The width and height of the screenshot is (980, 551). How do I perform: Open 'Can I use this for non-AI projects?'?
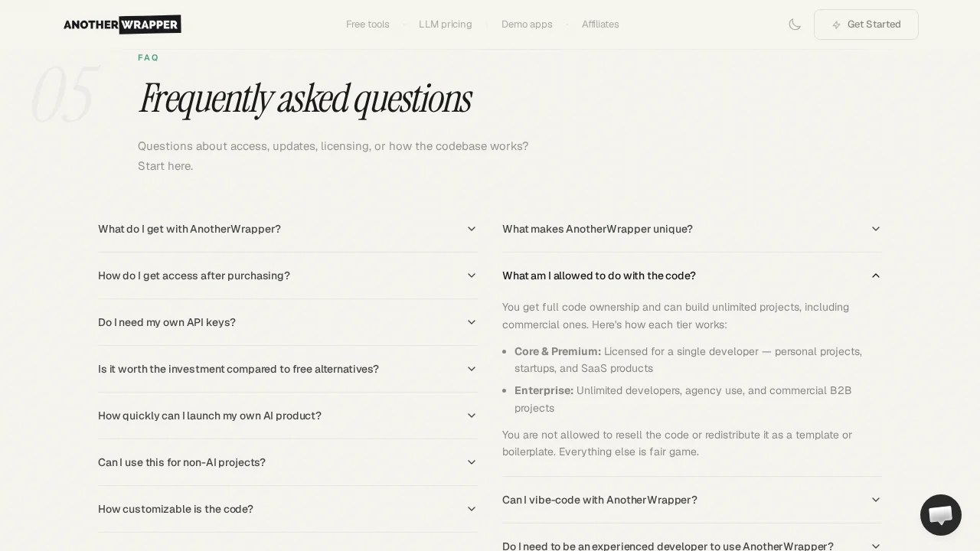point(288,462)
